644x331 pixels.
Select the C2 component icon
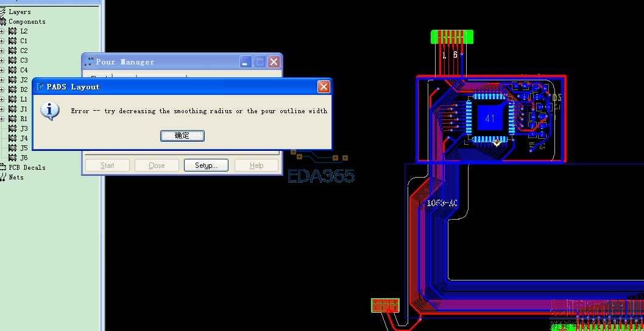(12, 51)
